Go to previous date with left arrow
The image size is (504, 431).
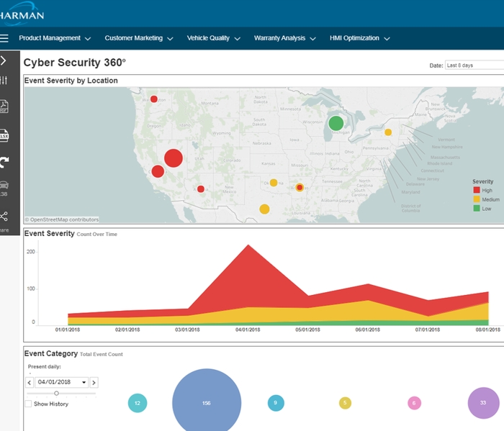pyautogui.click(x=30, y=383)
